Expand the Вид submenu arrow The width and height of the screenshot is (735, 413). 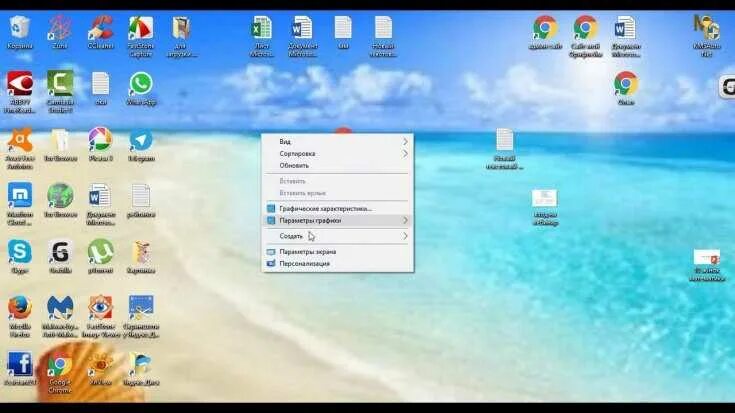point(405,141)
